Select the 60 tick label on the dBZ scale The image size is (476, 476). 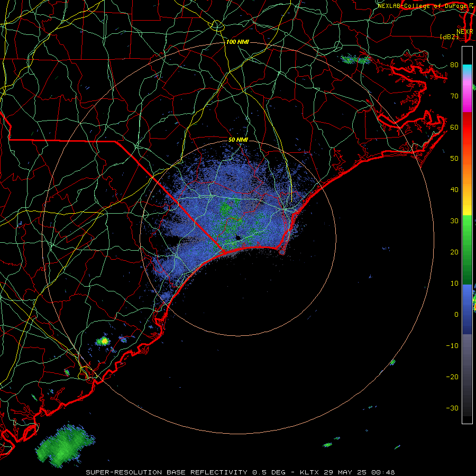[454, 127]
